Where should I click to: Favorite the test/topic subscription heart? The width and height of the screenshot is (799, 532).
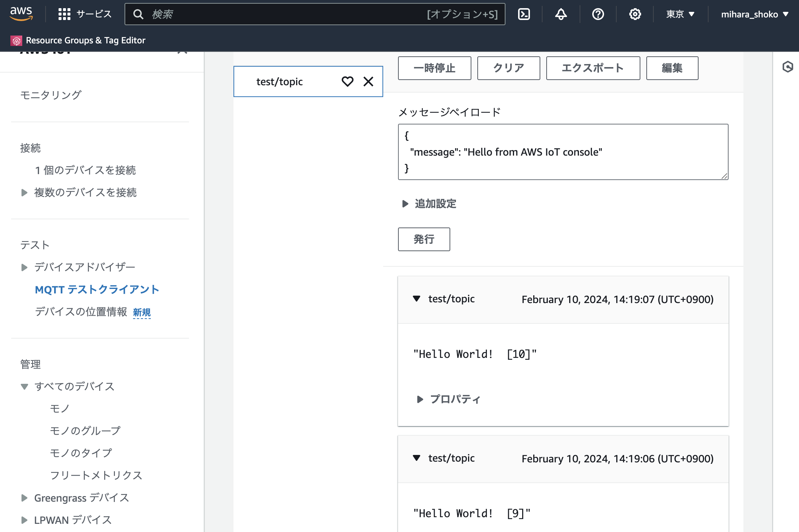point(347,82)
